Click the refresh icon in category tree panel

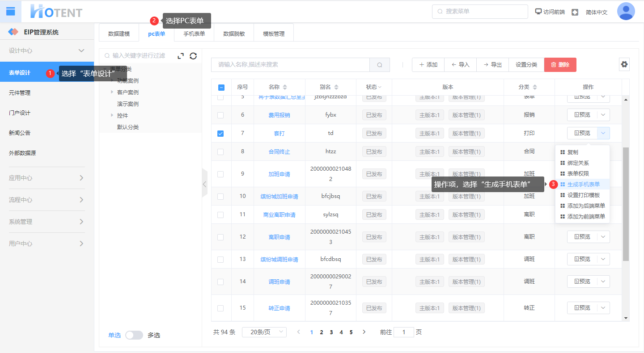pos(193,56)
